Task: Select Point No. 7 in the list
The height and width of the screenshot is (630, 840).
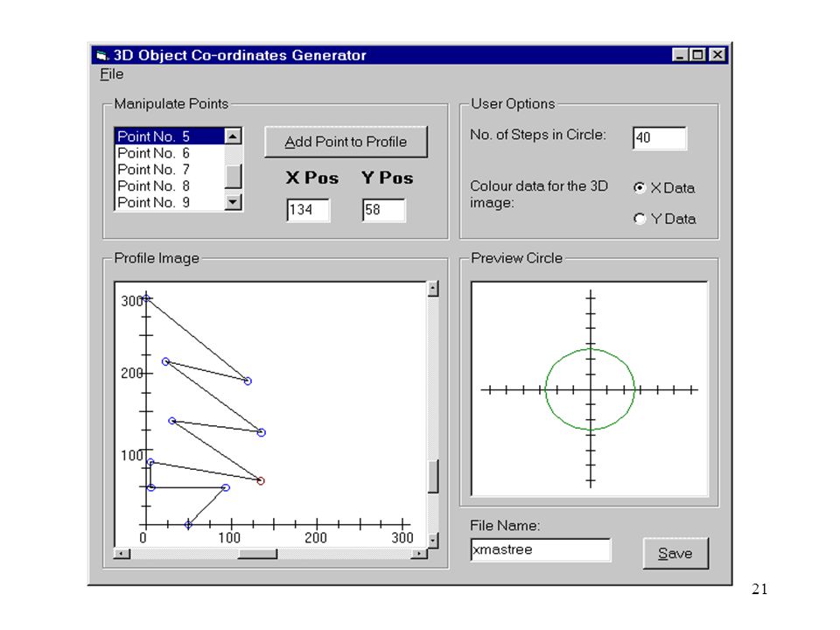Action: 169,169
